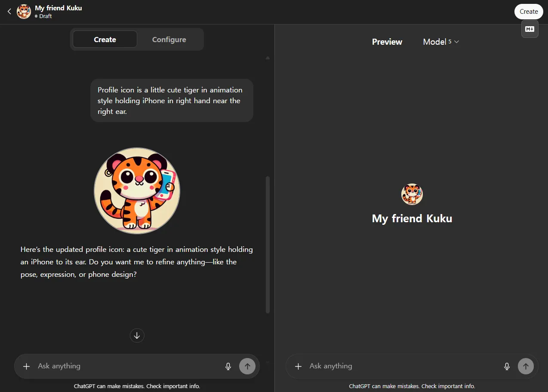
Task: Select the Preview tab
Action: (x=387, y=42)
